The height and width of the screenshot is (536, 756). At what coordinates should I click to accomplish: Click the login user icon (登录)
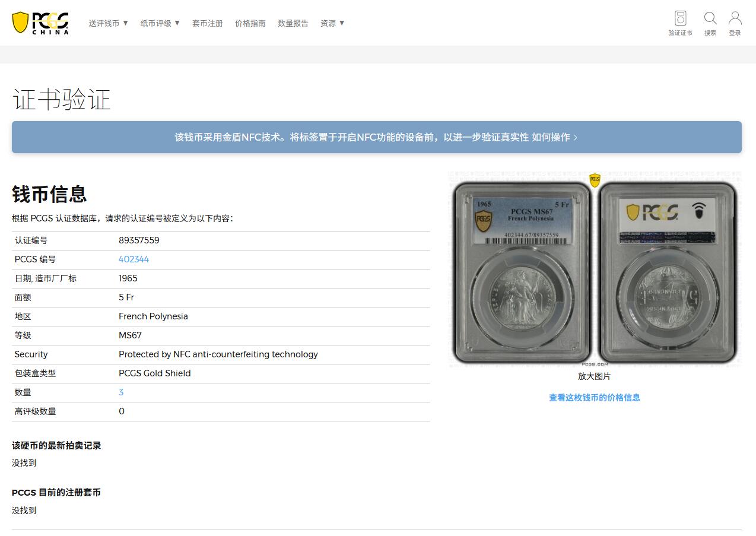[735, 23]
